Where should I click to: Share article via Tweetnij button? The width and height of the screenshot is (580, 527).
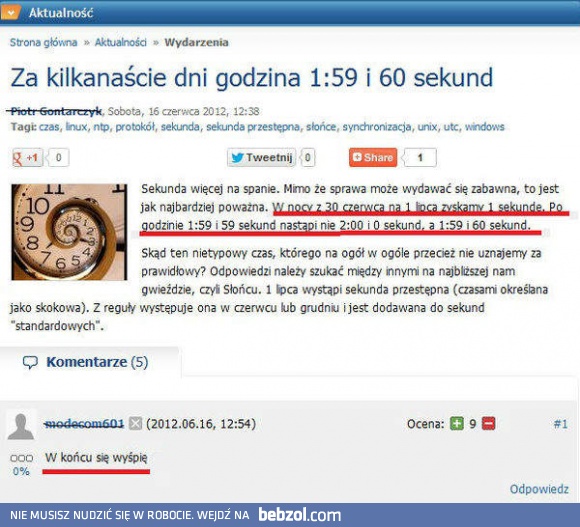coord(262,158)
